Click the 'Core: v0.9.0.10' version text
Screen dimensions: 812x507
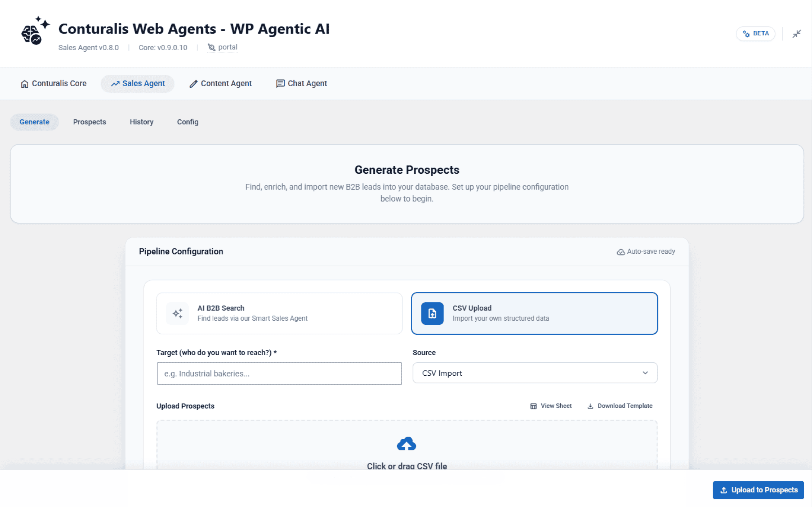pos(163,48)
